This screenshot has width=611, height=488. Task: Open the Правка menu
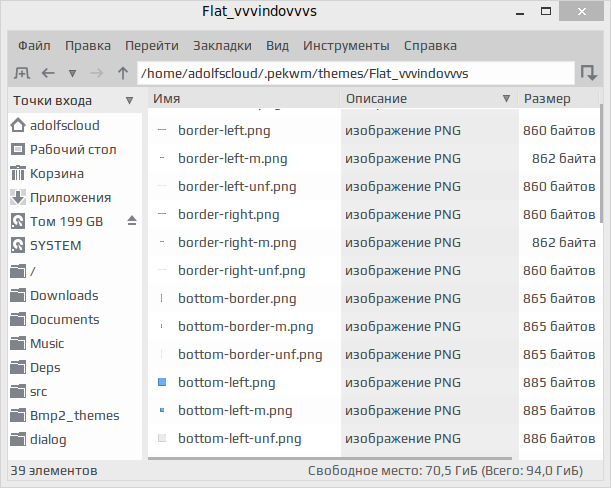88,46
